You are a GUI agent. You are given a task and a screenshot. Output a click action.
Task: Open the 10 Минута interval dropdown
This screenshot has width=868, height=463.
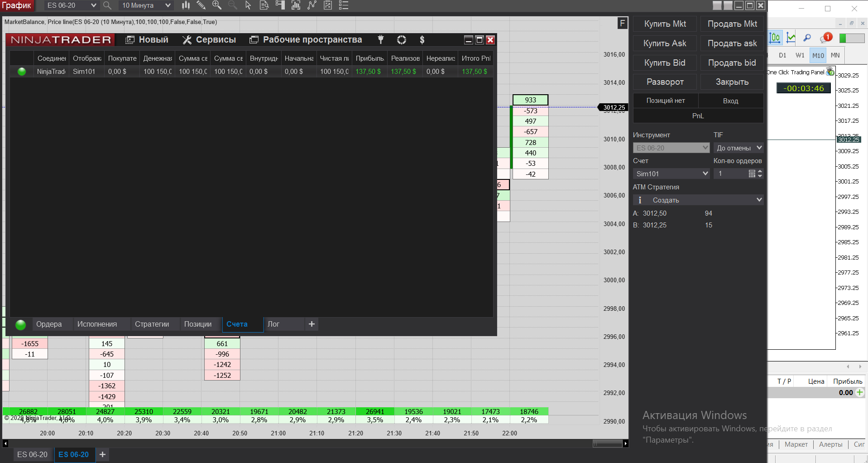point(145,5)
